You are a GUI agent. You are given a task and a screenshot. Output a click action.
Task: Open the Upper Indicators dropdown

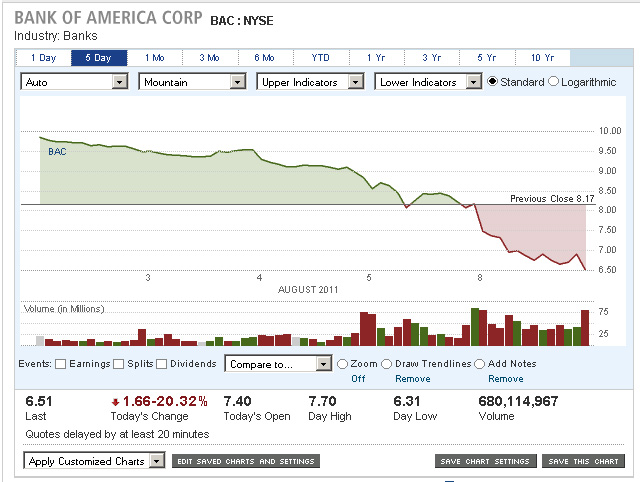click(x=310, y=82)
